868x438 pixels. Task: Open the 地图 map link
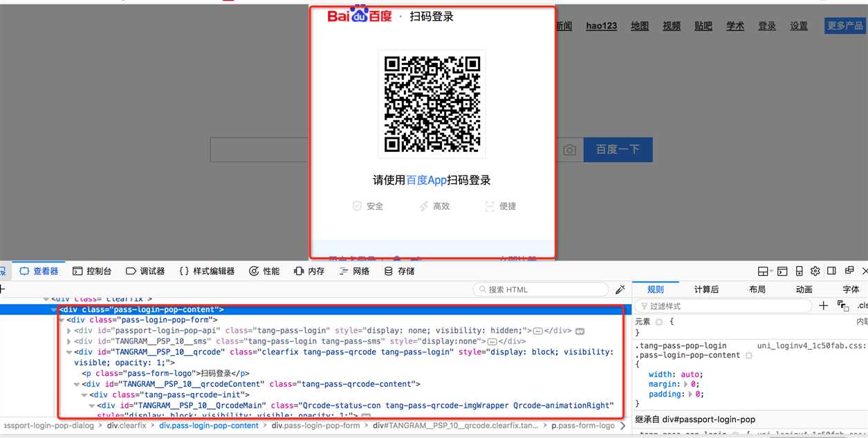point(640,26)
